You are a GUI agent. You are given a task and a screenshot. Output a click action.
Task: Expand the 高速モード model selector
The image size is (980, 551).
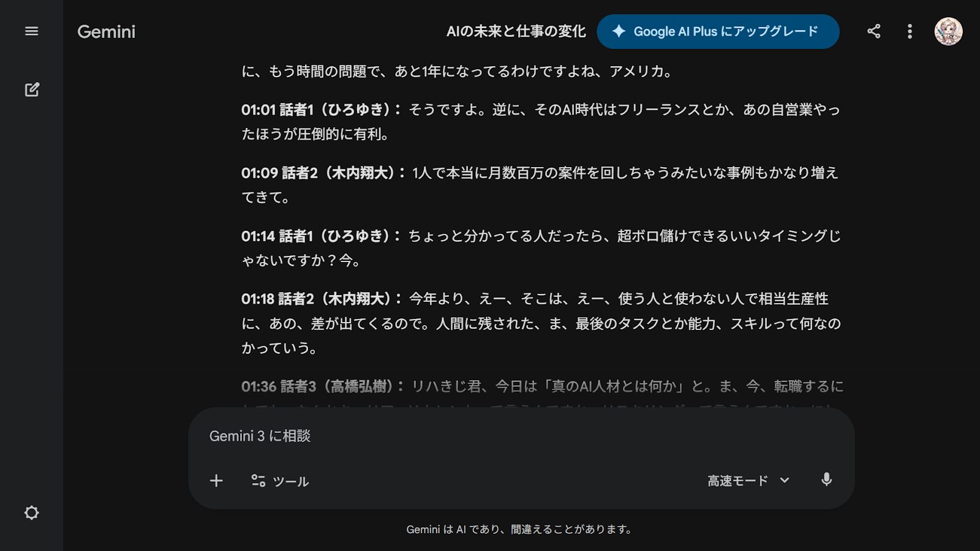point(748,481)
